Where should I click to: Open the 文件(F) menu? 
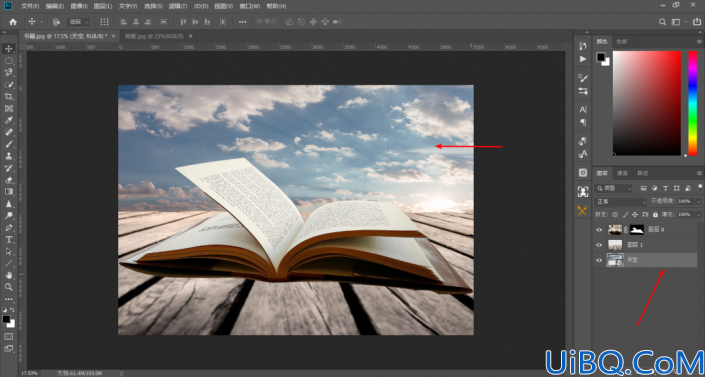coord(30,6)
